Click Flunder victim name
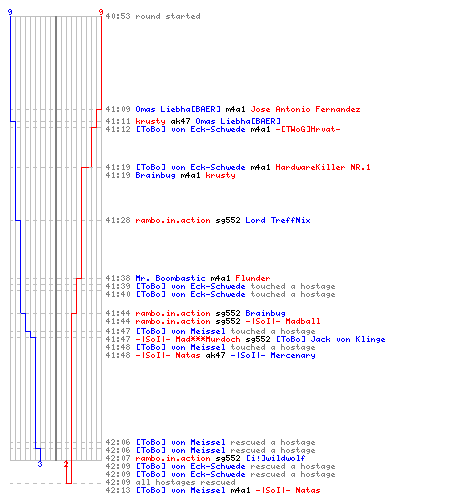Screen dimensions: 450x500 point(253,278)
